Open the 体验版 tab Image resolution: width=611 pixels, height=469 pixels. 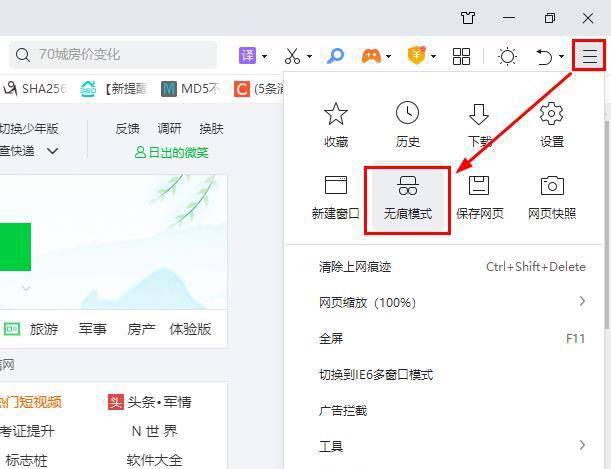pos(190,329)
